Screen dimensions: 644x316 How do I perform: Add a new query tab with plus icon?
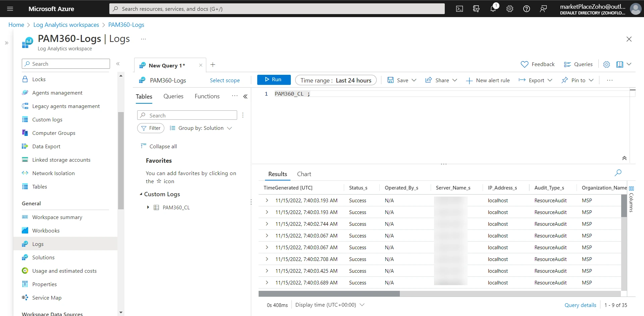tap(213, 65)
